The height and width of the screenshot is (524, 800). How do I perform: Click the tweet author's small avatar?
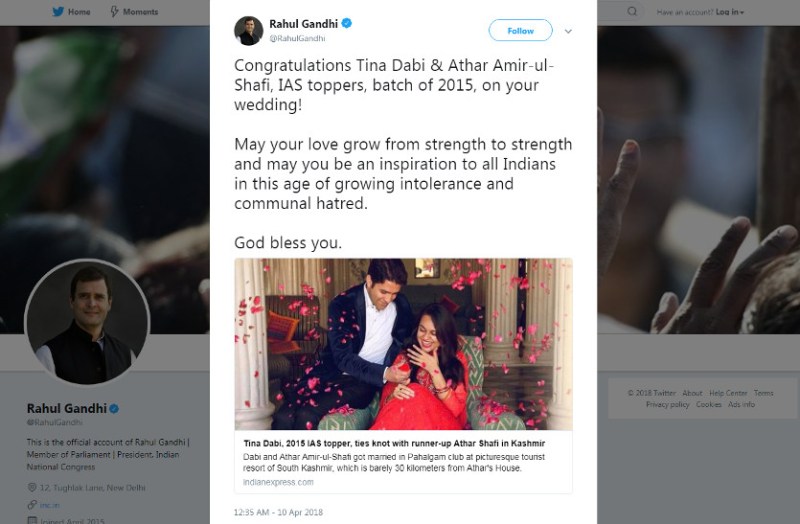(x=248, y=31)
